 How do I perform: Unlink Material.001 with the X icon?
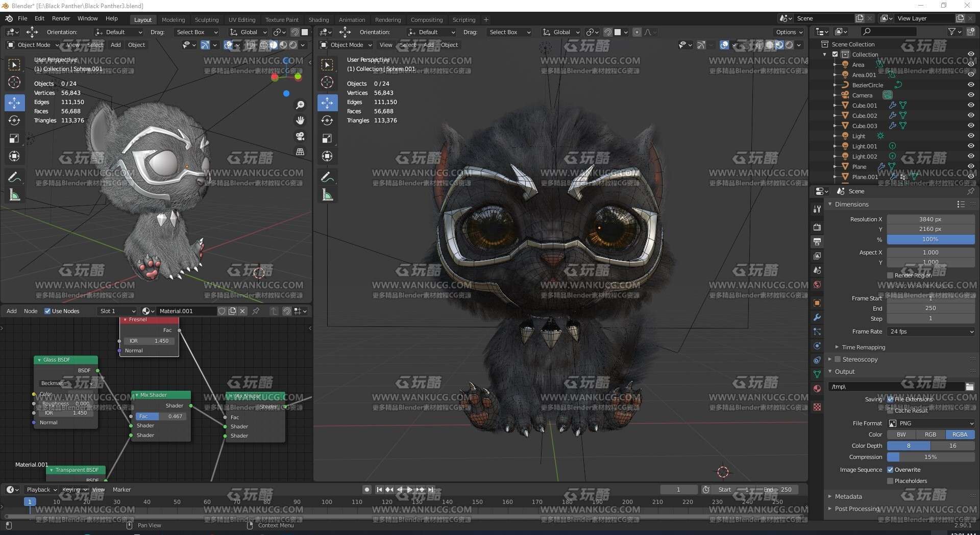coord(242,311)
